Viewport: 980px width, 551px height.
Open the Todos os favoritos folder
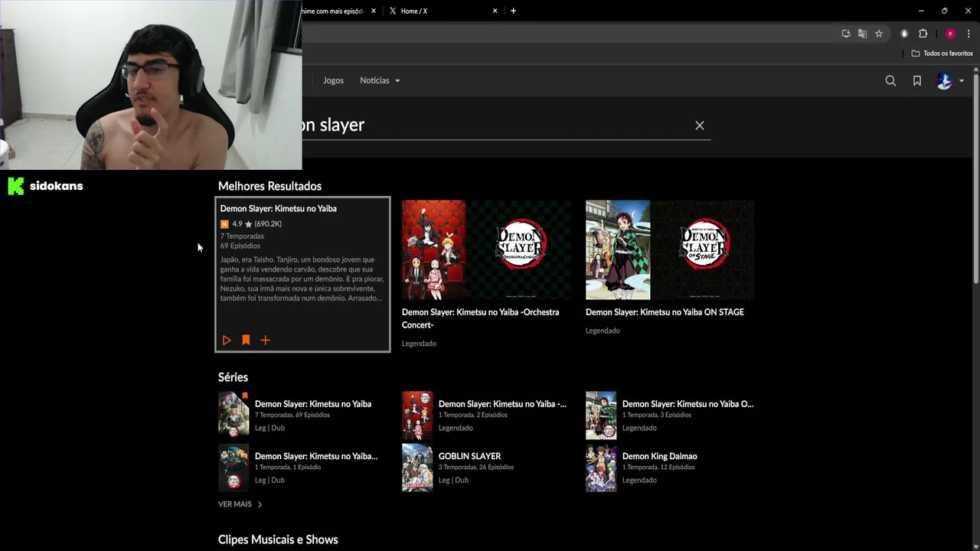[942, 54]
